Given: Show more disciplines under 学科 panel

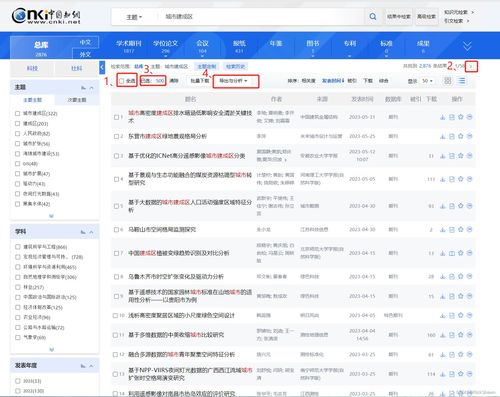Looking at the screenshot, I should (51, 350).
